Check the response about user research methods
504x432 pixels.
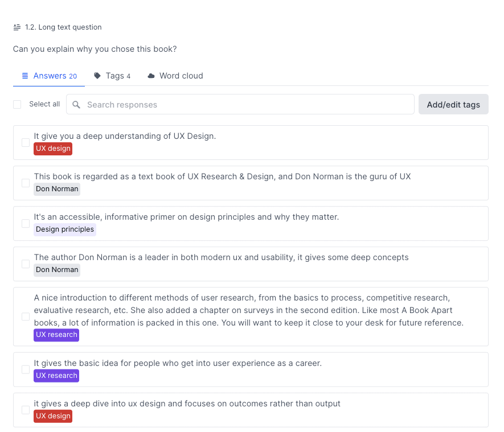25,316
